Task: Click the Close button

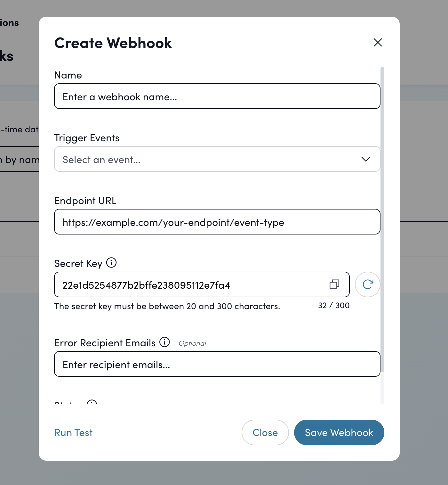Action: point(265,432)
